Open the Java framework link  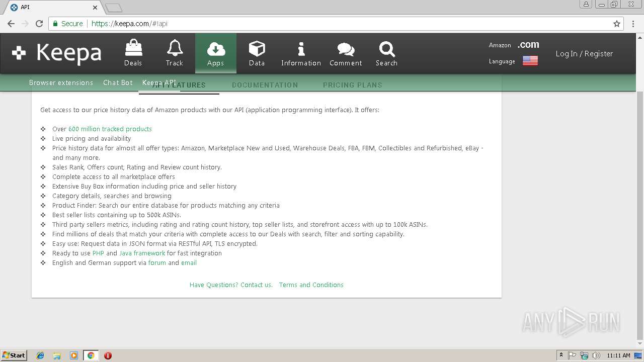[x=142, y=253]
